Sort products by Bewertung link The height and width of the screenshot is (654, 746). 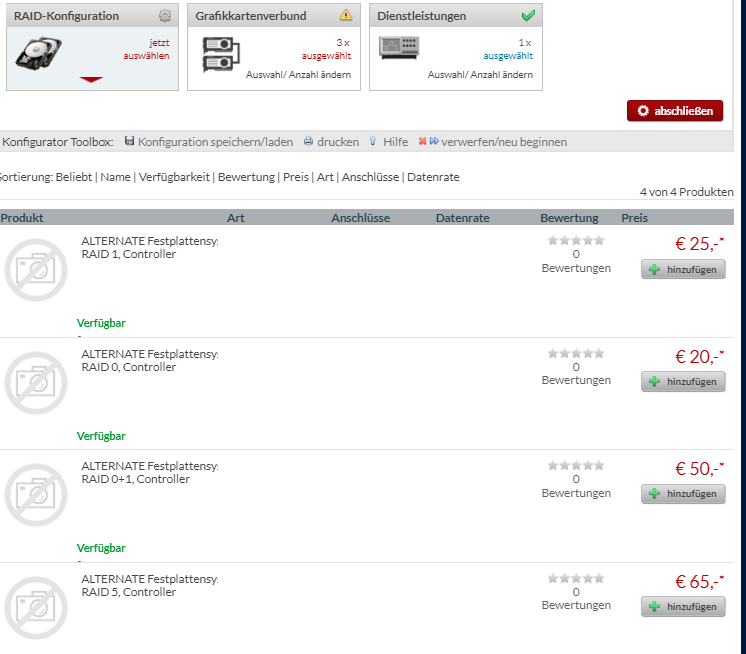click(246, 177)
